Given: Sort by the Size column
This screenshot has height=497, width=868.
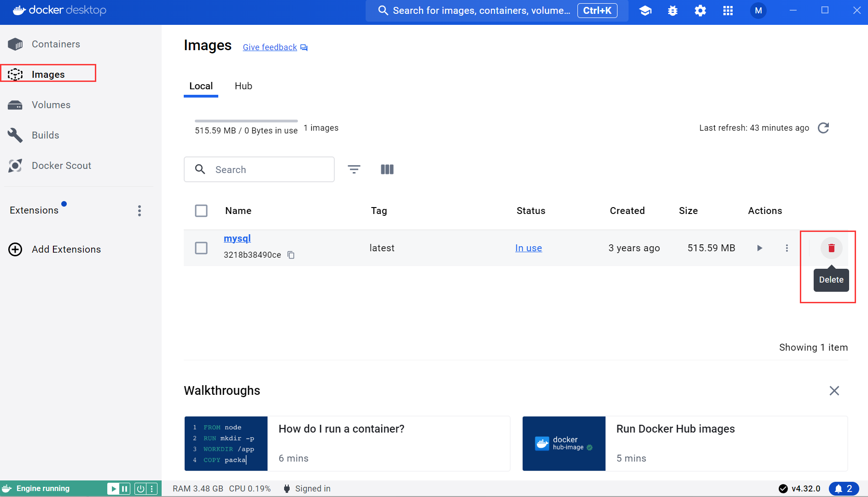Looking at the screenshot, I should [688, 211].
